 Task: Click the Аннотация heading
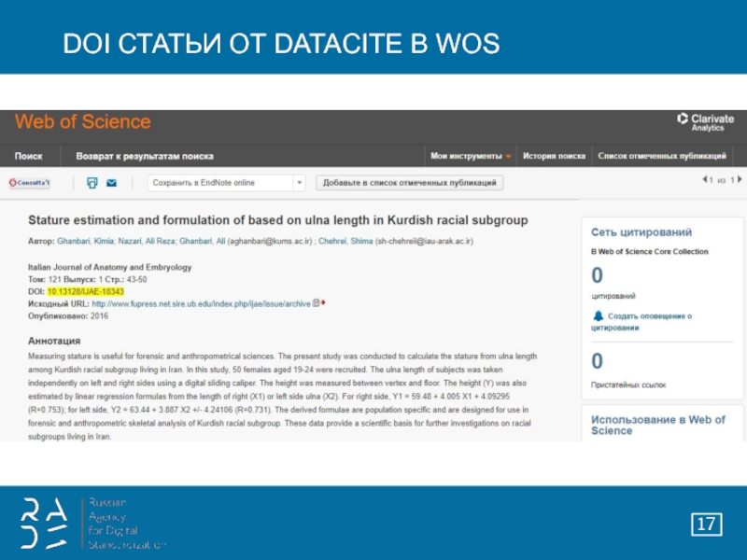pos(54,341)
